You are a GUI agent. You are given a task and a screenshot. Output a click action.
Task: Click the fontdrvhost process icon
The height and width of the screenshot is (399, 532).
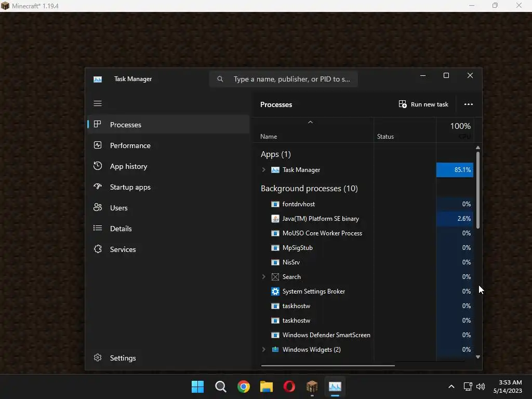click(275, 204)
